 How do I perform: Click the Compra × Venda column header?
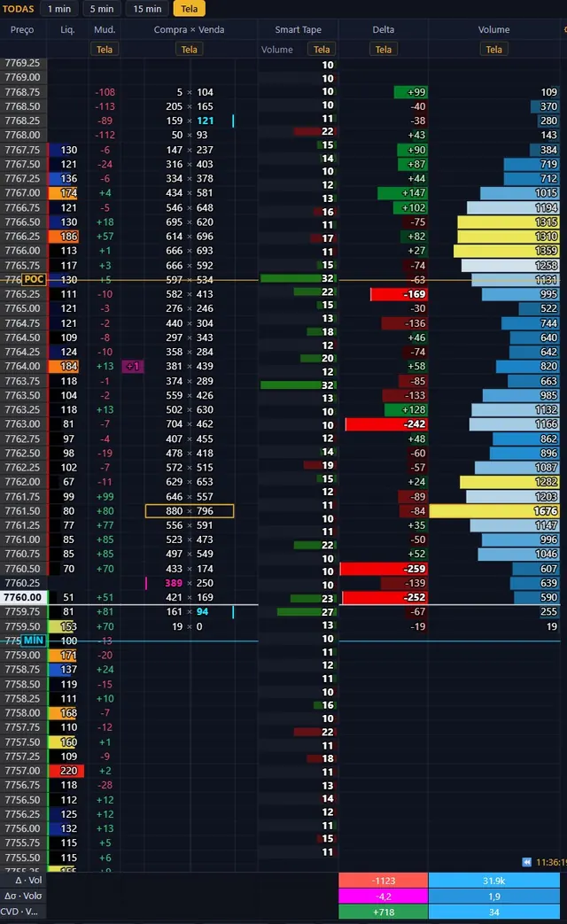pyautogui.click(x=190, y=29)
